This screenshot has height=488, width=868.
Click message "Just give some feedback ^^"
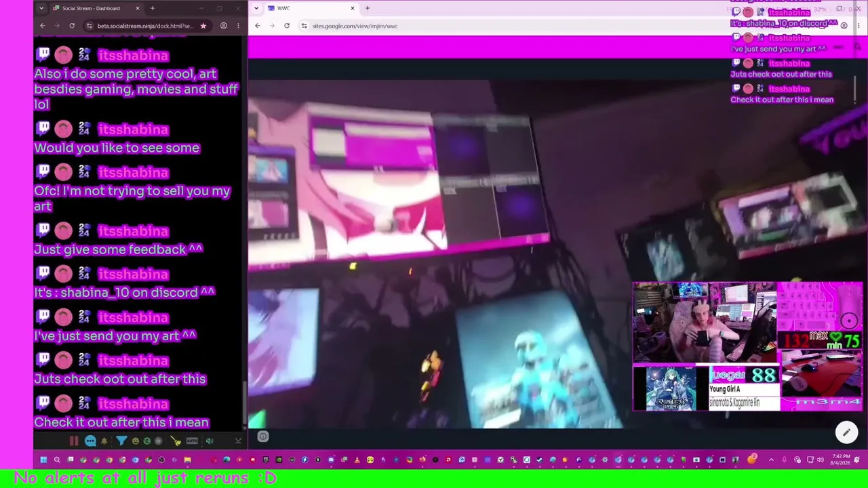tap(119, 249)
